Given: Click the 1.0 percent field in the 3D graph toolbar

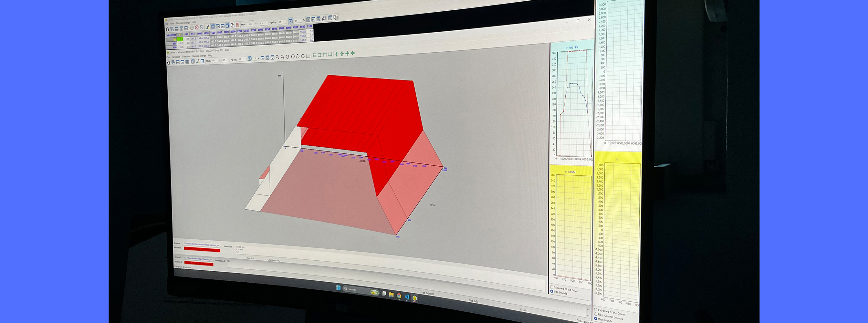Looking at the screenshot, I should 255,58.
